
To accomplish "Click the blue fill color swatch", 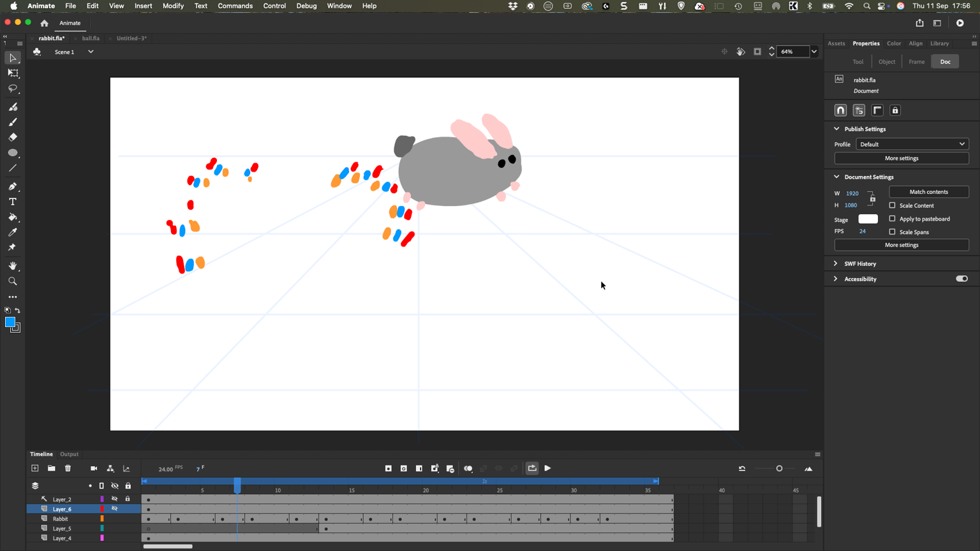I will [x=10, y=322].
